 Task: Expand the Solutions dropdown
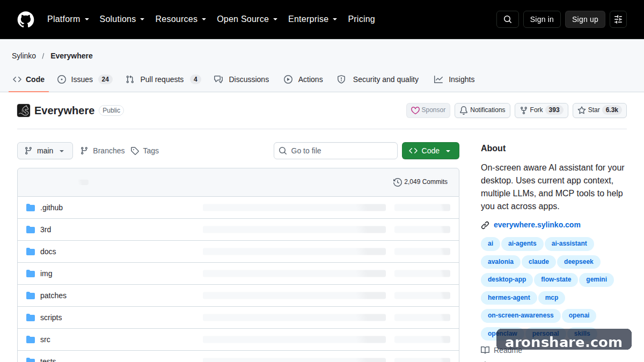[122, 19]
